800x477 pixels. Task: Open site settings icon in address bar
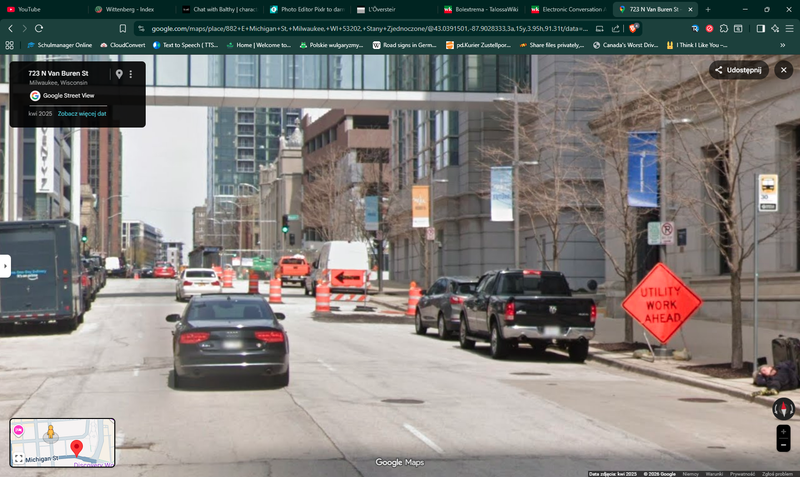(141, 29)
